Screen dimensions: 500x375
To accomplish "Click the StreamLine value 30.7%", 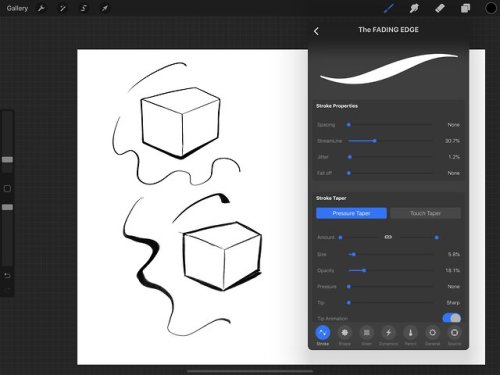I will click(x=452, y=141).
